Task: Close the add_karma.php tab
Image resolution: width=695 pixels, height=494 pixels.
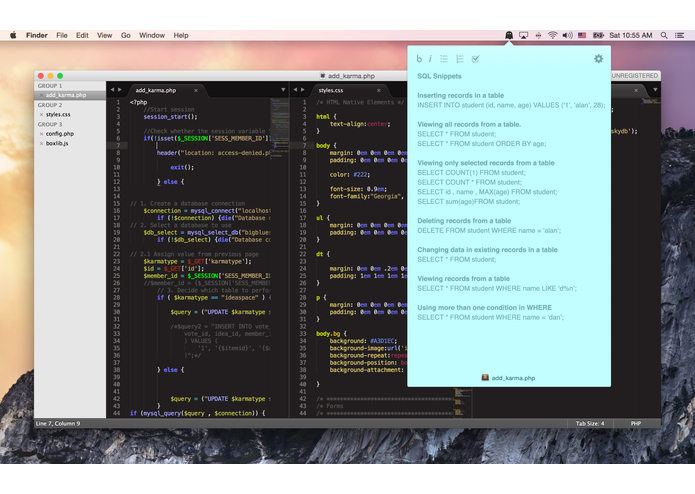Action: click(195, 90)
